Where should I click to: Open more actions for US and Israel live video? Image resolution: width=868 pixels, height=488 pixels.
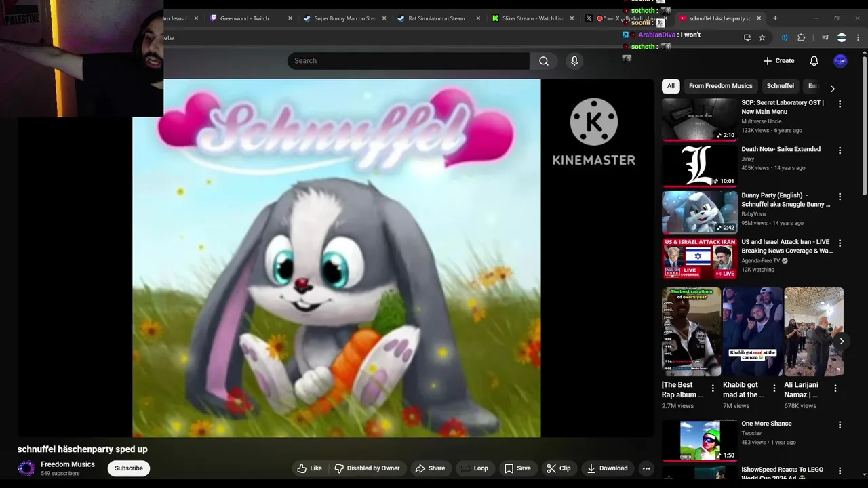840,243
